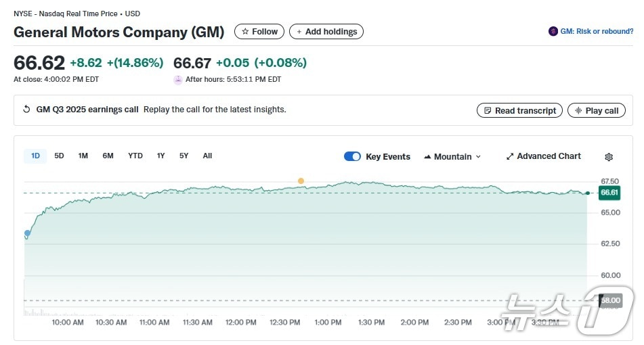
Task: Click the blue event dot at chart start
Action: [x=27, y=233]
